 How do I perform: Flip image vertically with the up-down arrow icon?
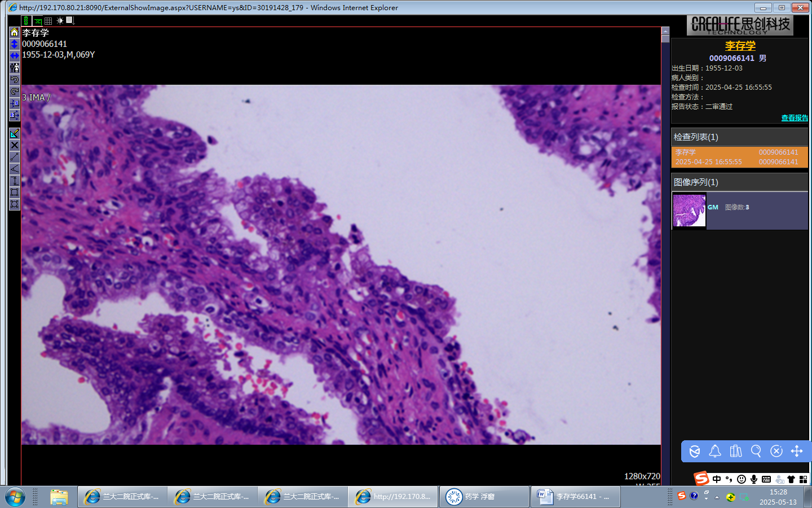point(15,44)
